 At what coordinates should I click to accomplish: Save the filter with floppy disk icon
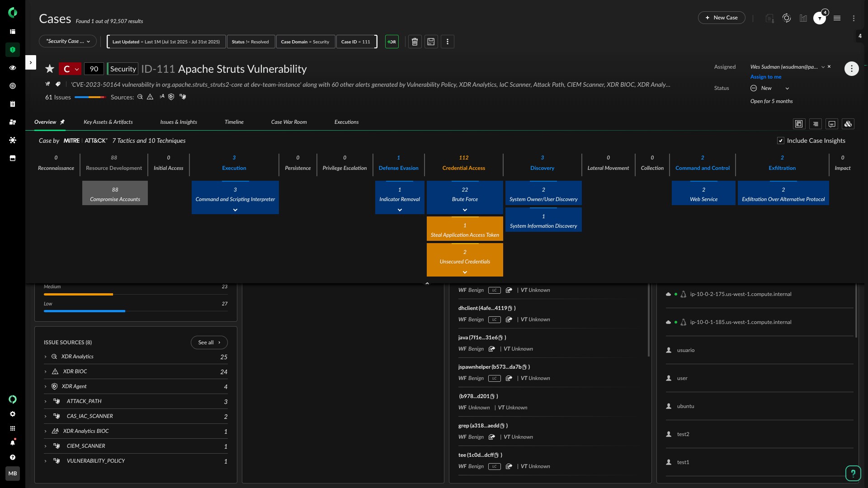click(431, 42)
